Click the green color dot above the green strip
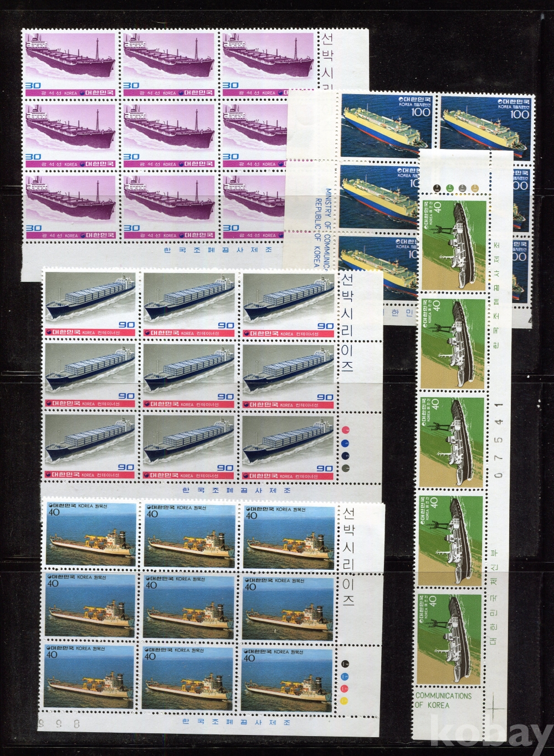Image resolution: width=554 pixels, height=756 pixels. pyautogui.click(x=450, y=188)
